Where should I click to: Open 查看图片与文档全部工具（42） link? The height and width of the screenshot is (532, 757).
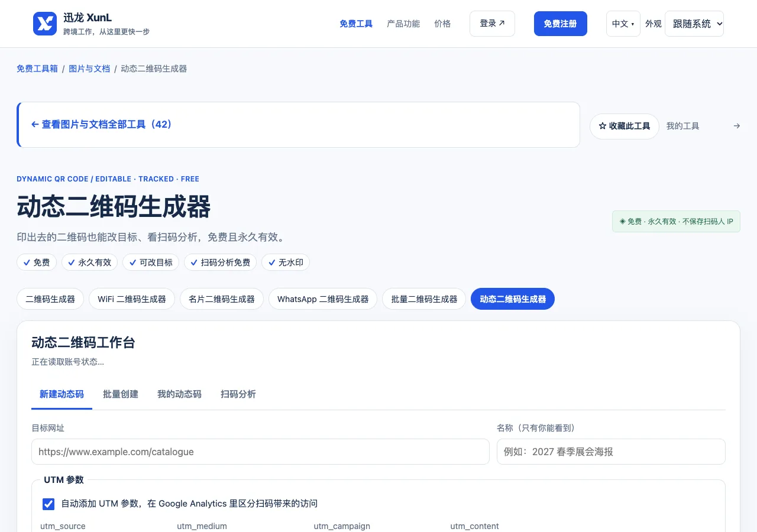point(101,124)
